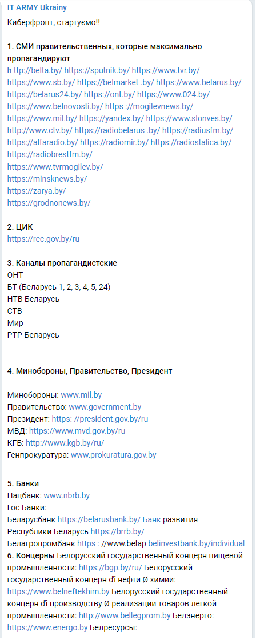This screenshot has height=644, width=256.
Task: Open the www.mil.by link under Минобороны
Action: click(81, 395)
